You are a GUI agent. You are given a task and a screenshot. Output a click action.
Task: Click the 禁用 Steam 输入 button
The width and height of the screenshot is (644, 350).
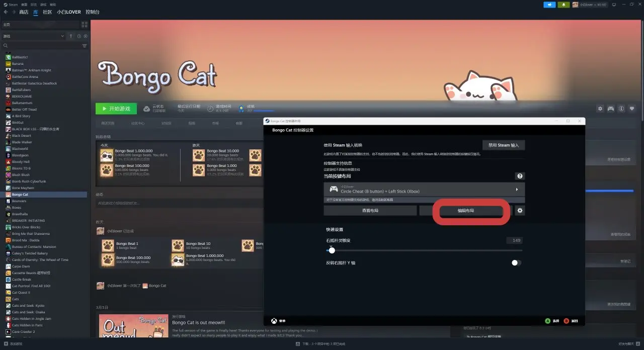click(503, 145)
